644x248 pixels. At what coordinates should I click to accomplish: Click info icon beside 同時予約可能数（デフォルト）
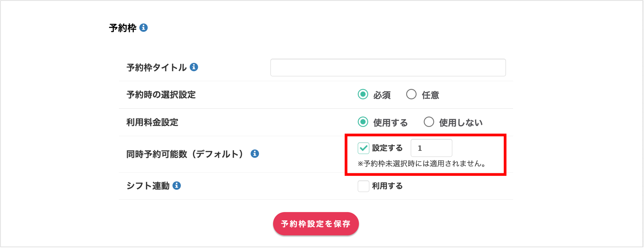[x=254, y=154]
